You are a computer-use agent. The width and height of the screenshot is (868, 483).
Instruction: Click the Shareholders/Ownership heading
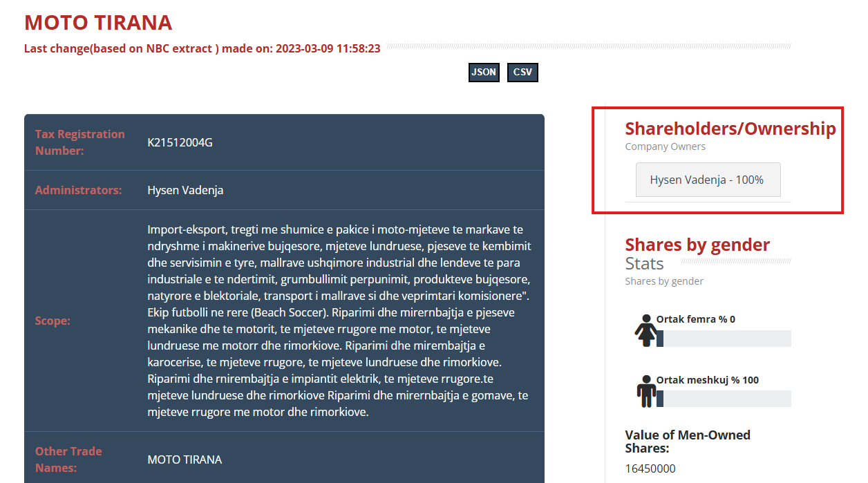[x=730, y=129]
